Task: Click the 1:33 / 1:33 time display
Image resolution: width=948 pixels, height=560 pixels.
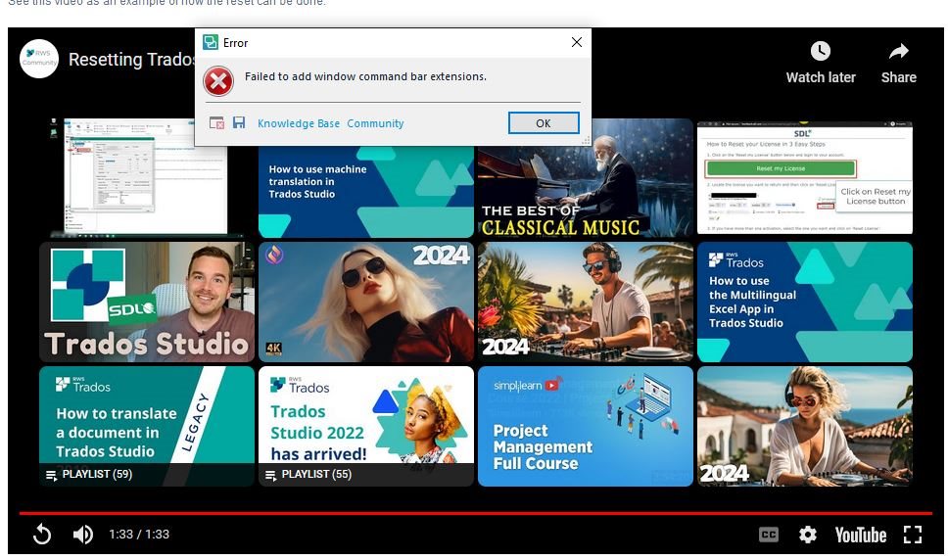Action: (x=139, y=534)
